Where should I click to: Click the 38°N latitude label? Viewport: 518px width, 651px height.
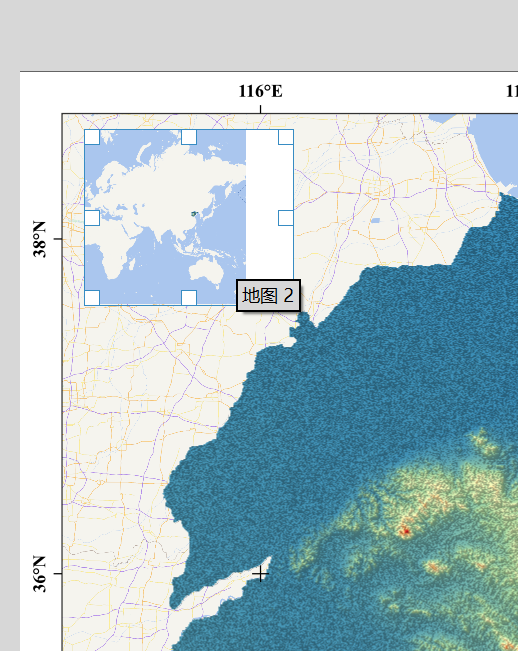click(x=40, y=239)
